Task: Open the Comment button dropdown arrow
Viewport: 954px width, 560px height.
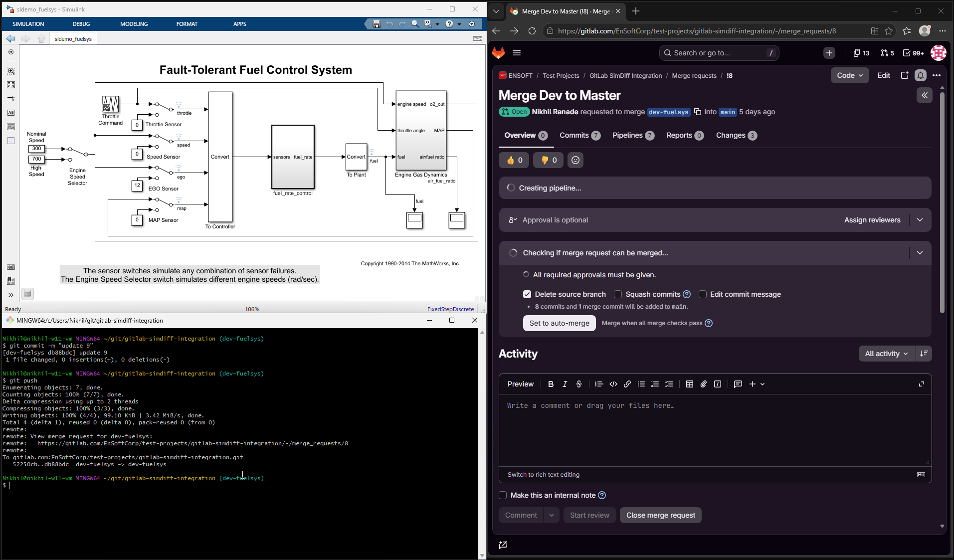Action: tap(552, 515)
